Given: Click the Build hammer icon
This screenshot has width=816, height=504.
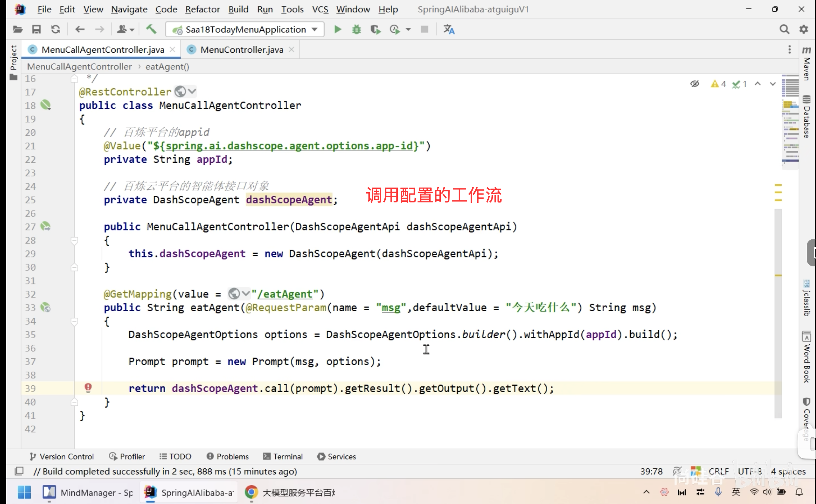Looking at the screenshot, I should [151, 29].
